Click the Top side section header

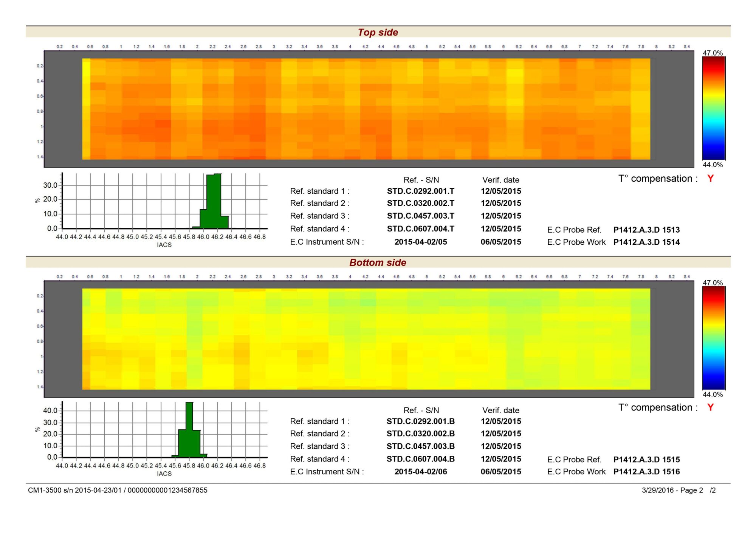378,32
